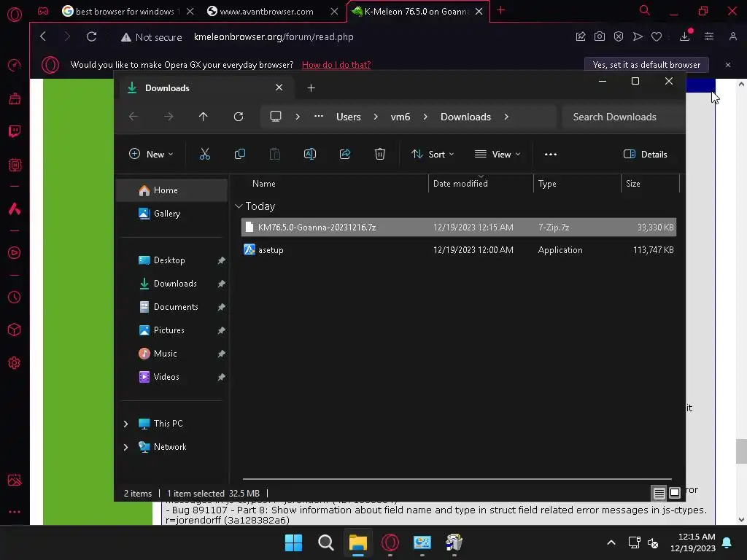747x560 pixels.
Task: Switch to best browser for windows tab
Action: click(122, 12)
